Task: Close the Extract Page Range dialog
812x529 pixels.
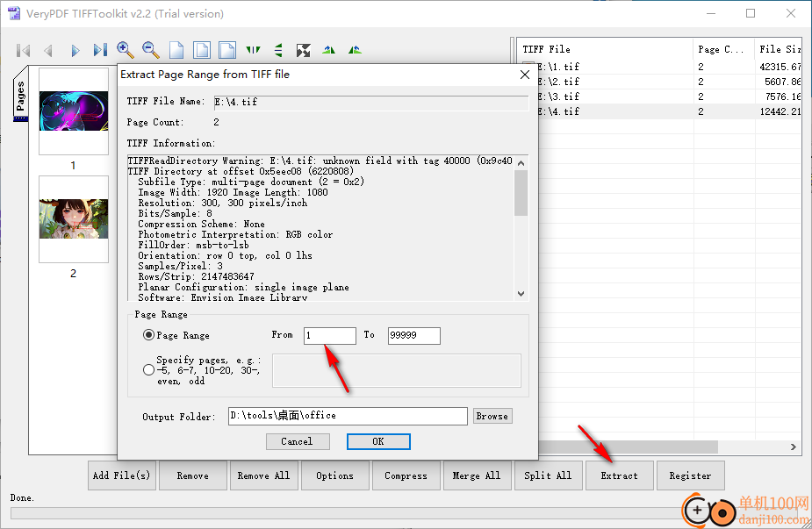Action: click(525, 75)
